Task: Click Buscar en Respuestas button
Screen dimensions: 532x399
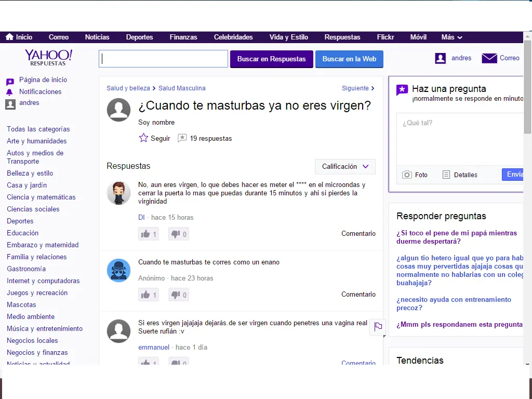Action: 271,59
